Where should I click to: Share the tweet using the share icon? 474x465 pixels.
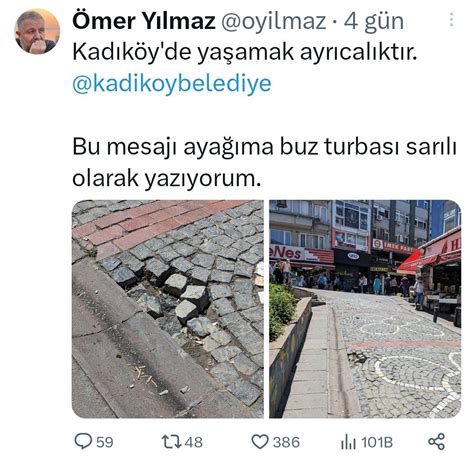pos(436,441)
